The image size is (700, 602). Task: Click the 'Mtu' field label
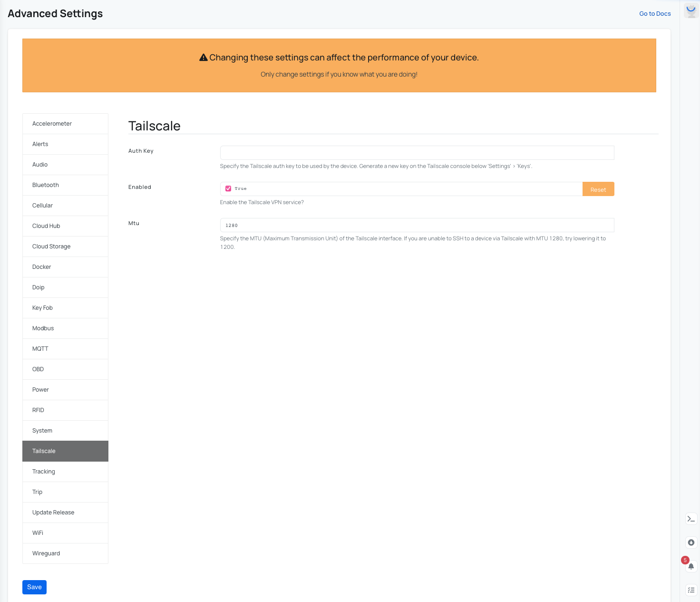[x=134, y=223]
